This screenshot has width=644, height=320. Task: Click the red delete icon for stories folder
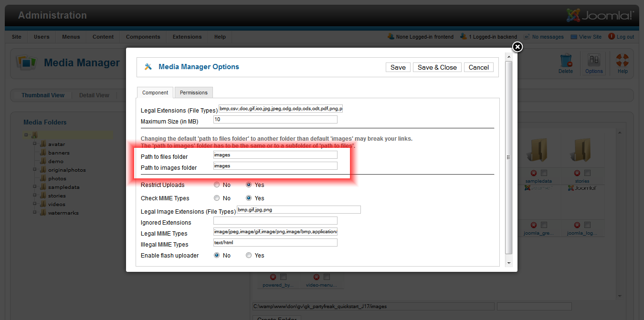(x=577, y=173)
